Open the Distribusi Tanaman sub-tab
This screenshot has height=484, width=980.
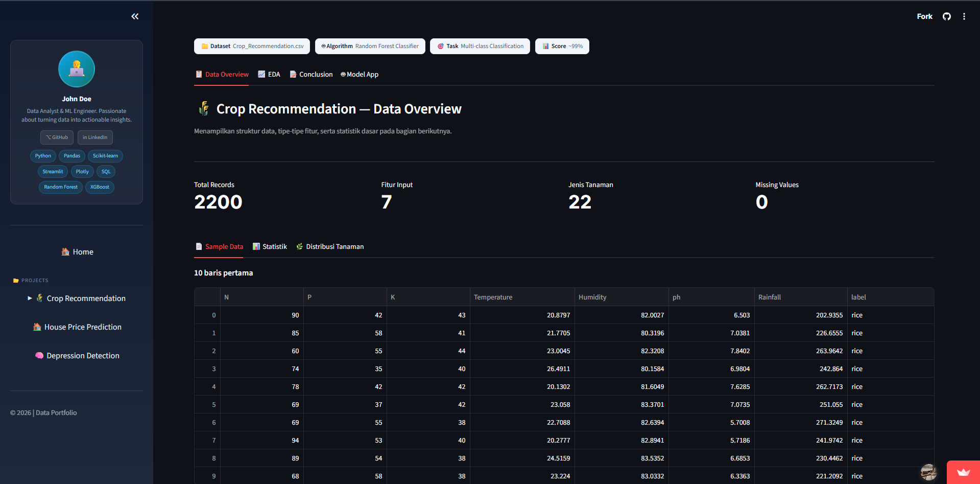330,246
